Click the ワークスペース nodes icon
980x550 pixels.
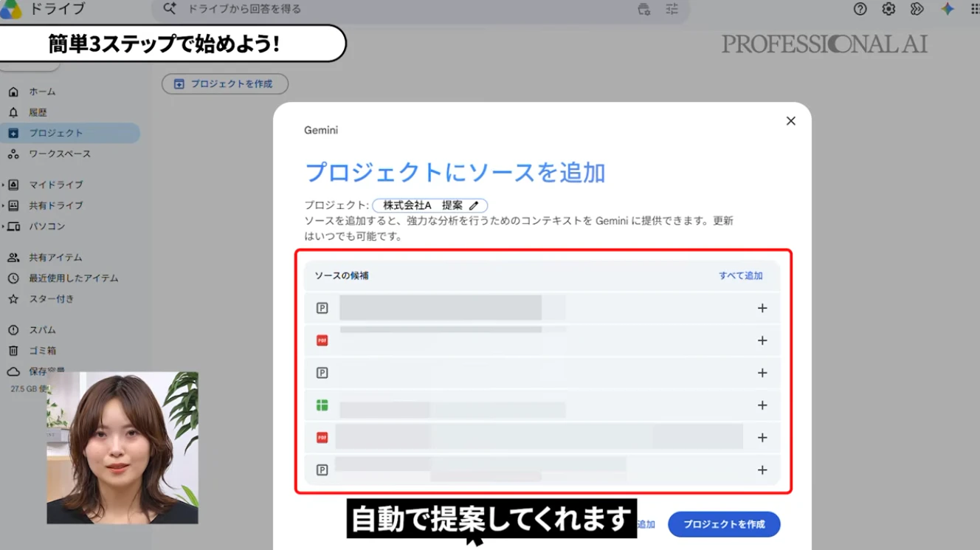pyautogui.click(x=13, y=154)
